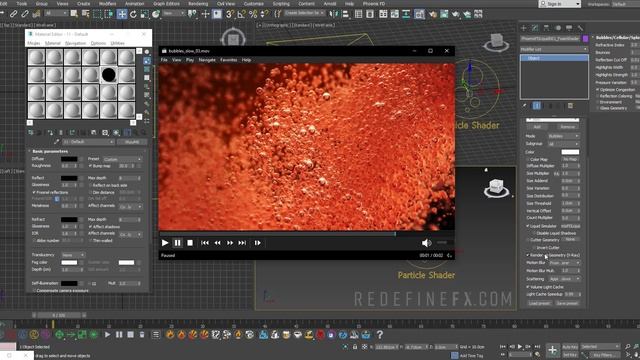The height and width of the screenshot is (360, 640).
Task: Toggle Volume Light Cache checkbox
Action: point(528,287)
